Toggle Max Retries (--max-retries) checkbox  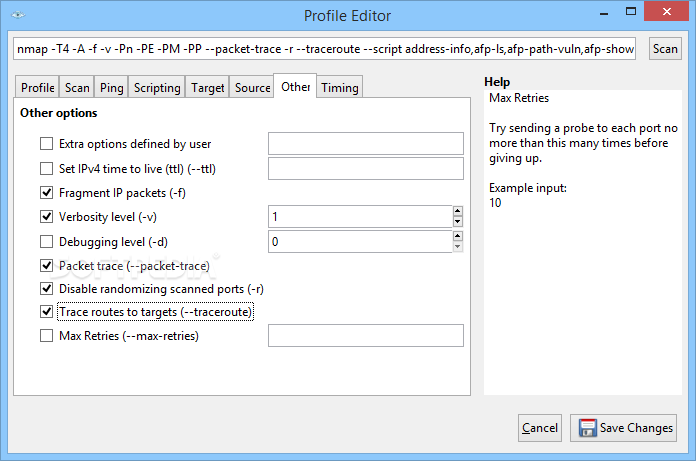(x=46, y=335)
